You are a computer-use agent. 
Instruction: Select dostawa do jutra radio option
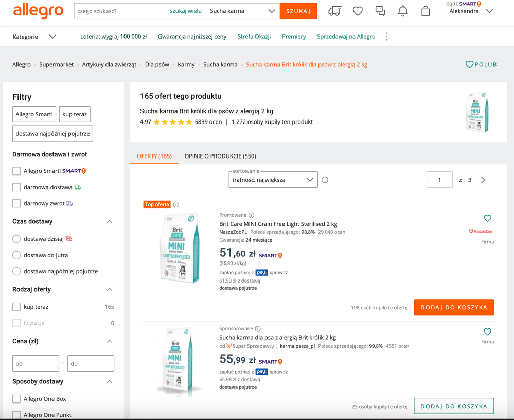pyautogui.click(x=16, y=255)
